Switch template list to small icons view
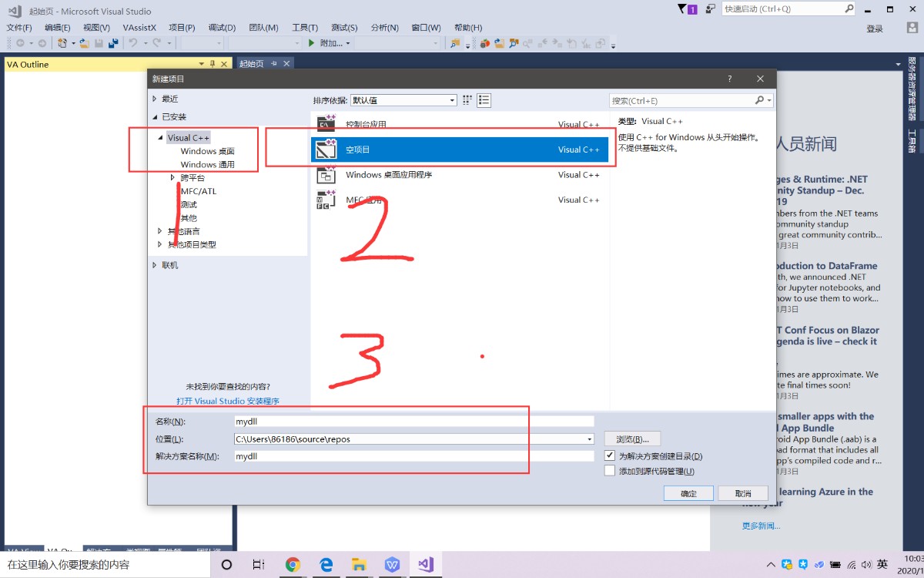This screenshot has height=578, width=924. pos(467,100)
